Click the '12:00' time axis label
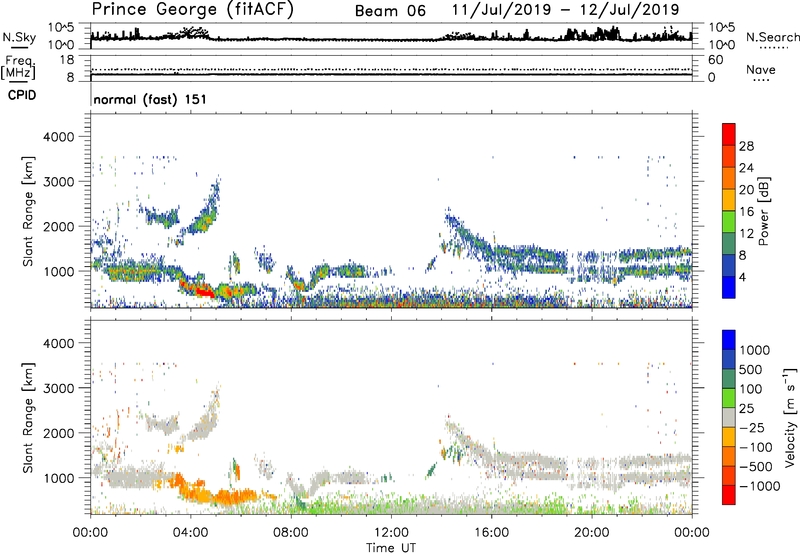Image resolution: width=800 pixels, height=554 pixels. pos(391,533)
